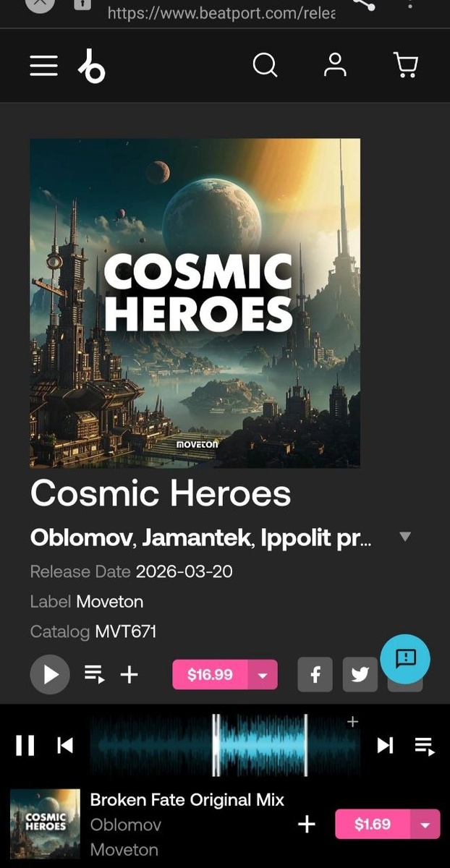Open dropdown arrow beside $16.99 price
This screenshot has height=868, width=450.
pos(263,676)
